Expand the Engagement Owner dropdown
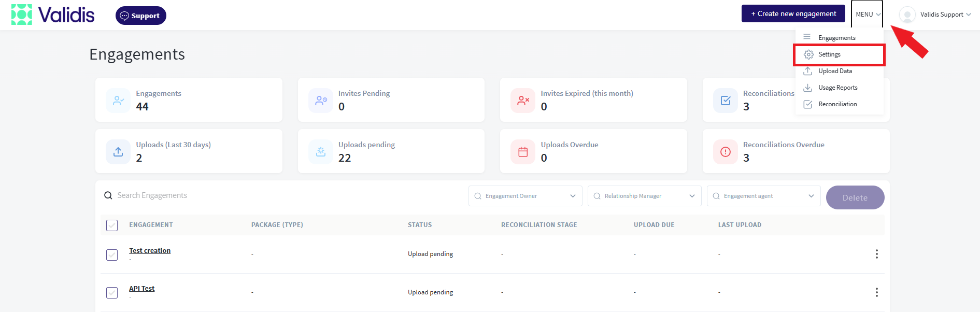The image size is (980, 312). point(525,196)
